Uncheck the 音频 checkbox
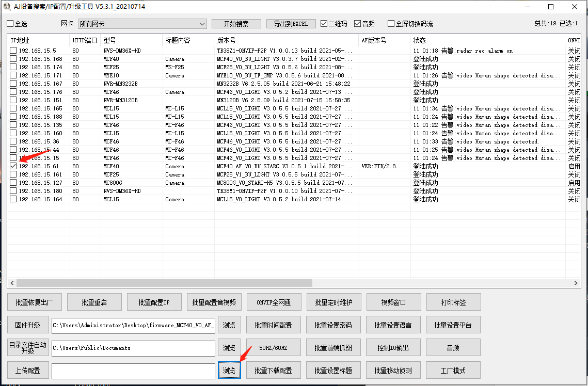This screenshot has height=386, width=588. (x=358, y=24)
